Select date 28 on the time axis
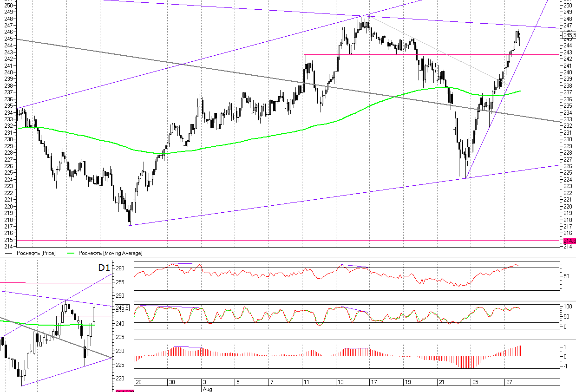The height and width of the screenshot is (392, 576). pyautogui.click(x=138, y=382)
